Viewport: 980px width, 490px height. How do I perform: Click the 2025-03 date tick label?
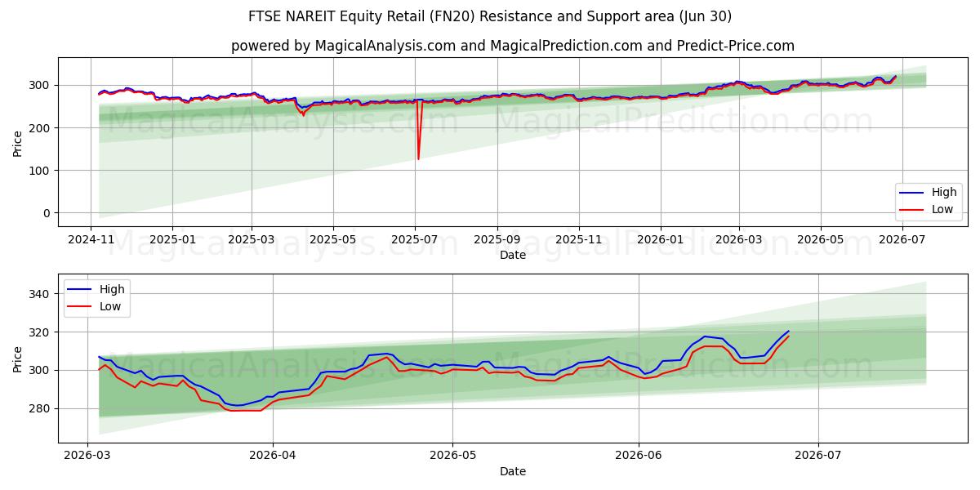pyautogui.click(x=252, y=240)
